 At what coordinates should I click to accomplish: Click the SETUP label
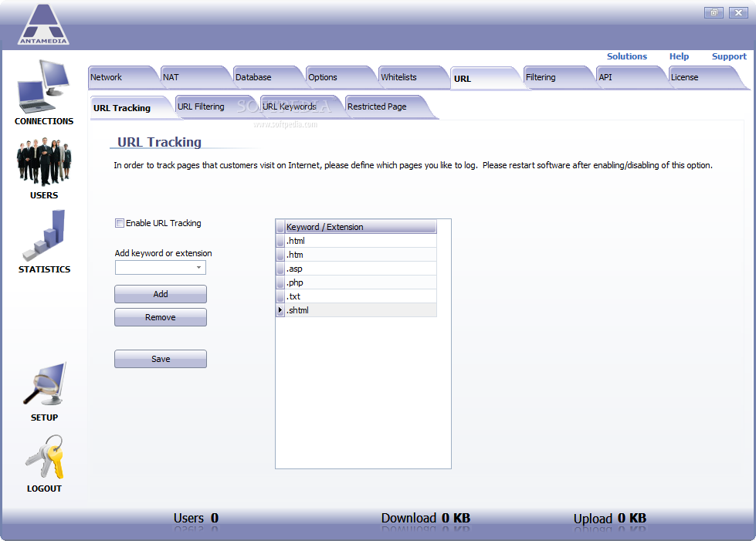(x=44, y=418)
